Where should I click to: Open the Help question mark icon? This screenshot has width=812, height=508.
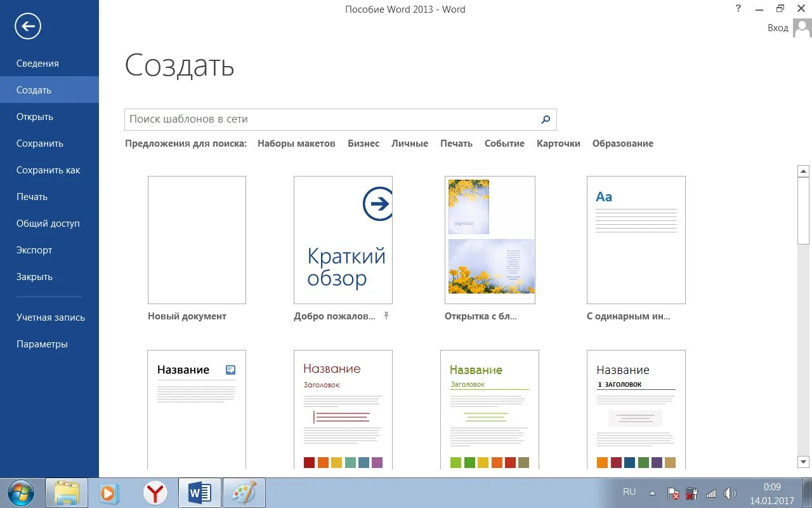[x=738, y=8]
